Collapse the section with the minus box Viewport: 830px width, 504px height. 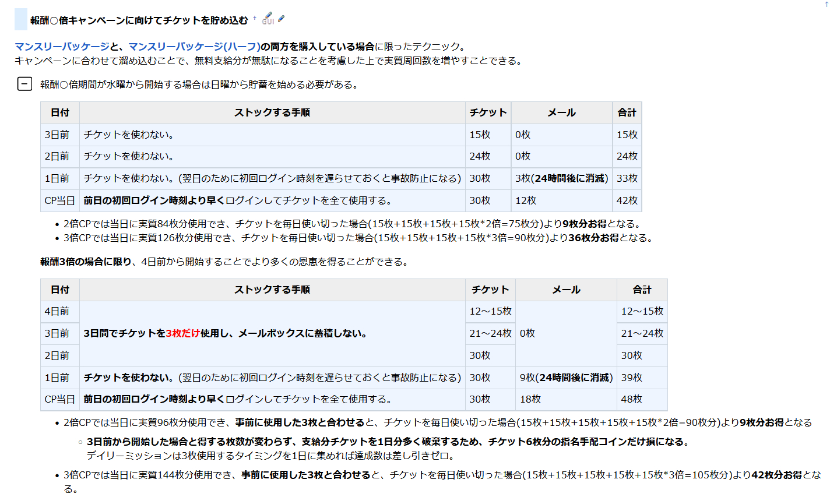(24, 84)
